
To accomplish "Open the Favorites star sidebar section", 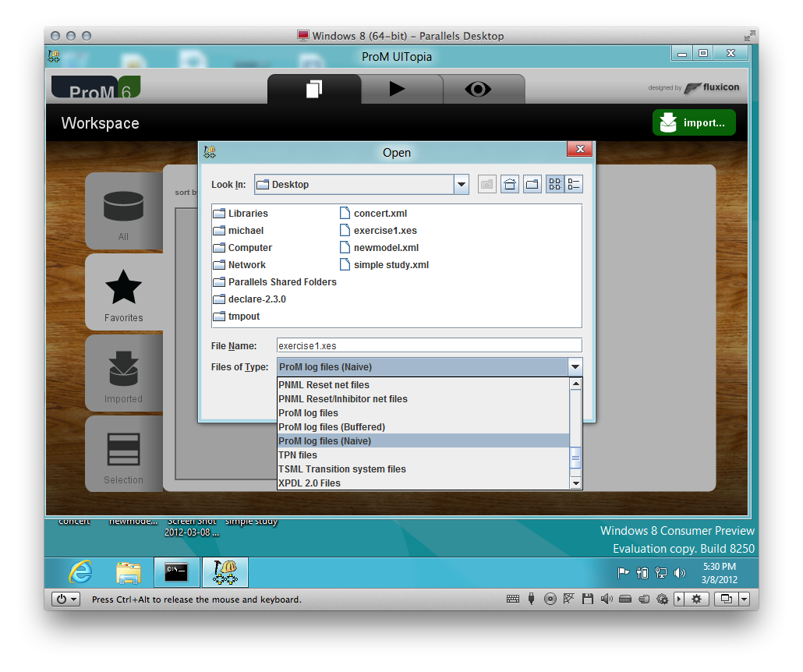I will click(x=123, y=295).
